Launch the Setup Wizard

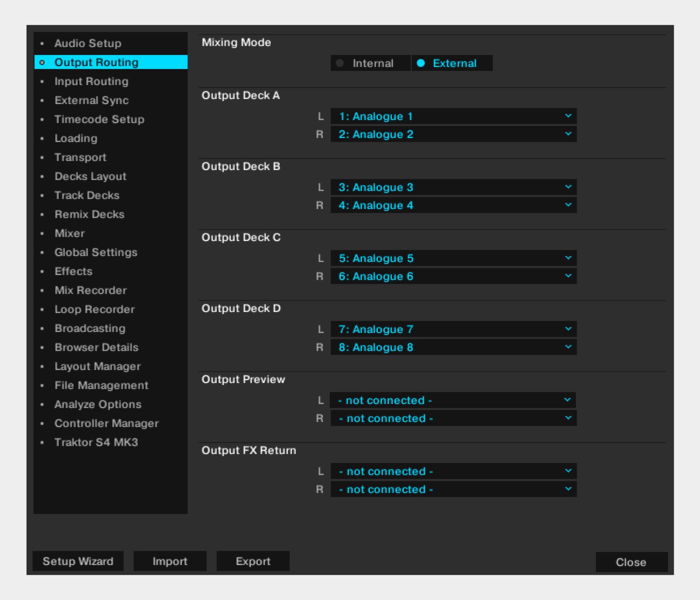(78, 561)
